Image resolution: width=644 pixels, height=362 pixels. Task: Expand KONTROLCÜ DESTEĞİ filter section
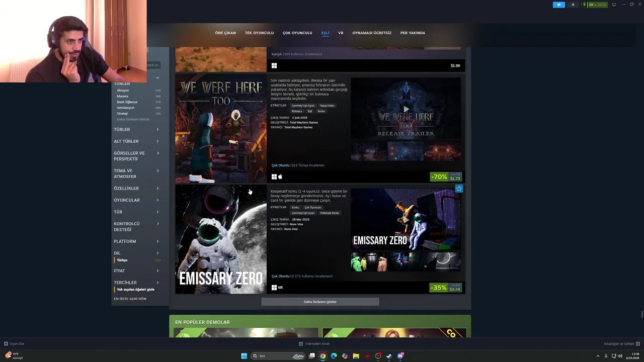click(x=136, y=226)
